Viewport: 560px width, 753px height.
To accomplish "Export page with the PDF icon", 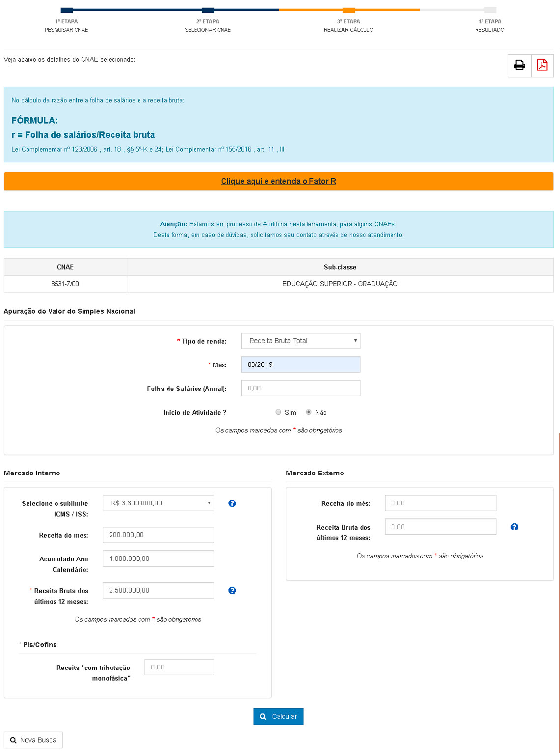I will (542, 65).
